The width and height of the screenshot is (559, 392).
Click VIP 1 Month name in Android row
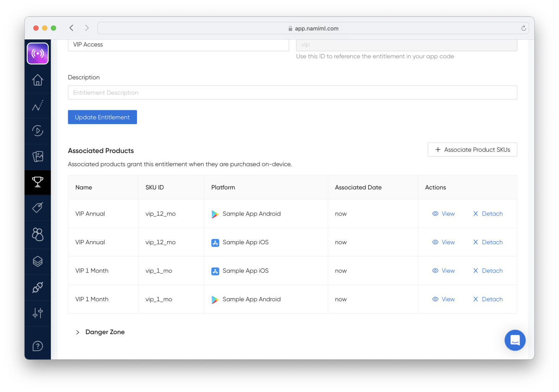click(92, 299)
